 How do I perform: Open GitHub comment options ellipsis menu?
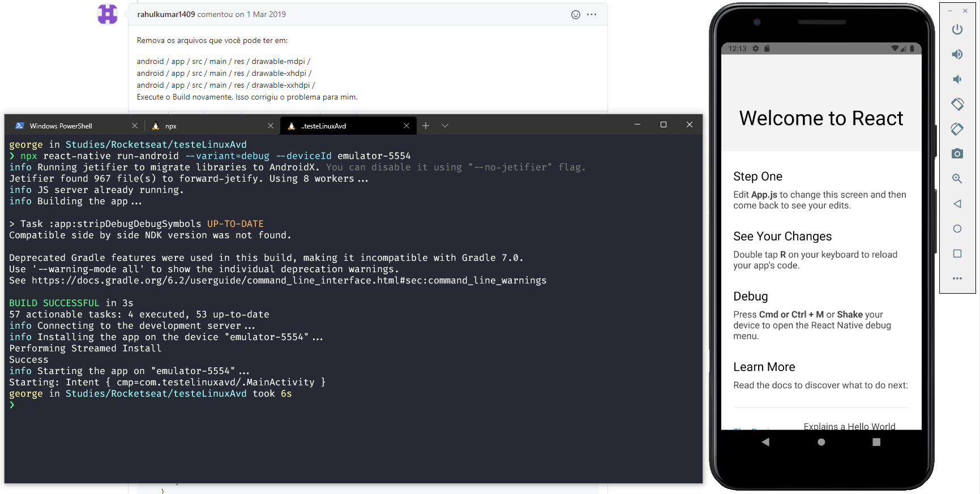pyautogui.click(x=592, y=15)
